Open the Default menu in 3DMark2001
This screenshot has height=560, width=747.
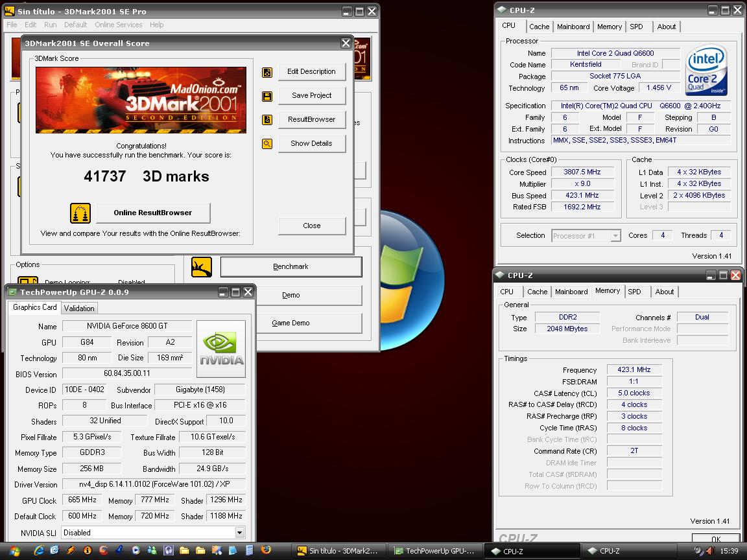(x=75, y=25)
